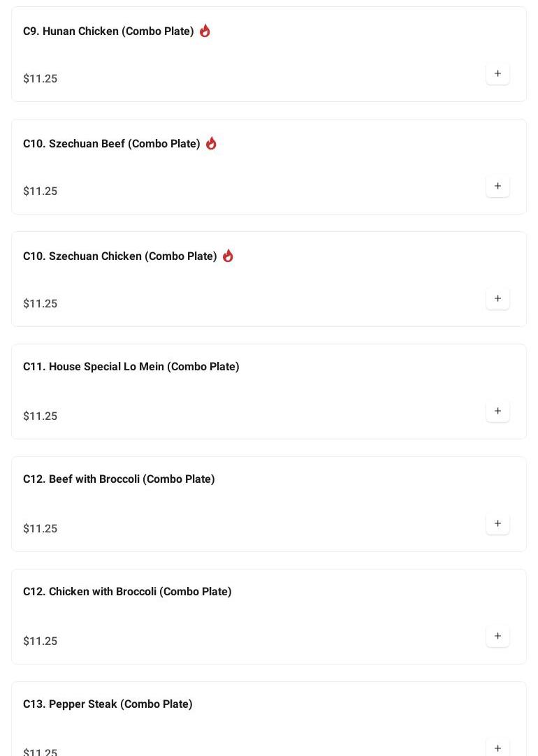Open C12. Chicken with Broccoli title
The image size is (538, 756).
(x=127, y=592)
